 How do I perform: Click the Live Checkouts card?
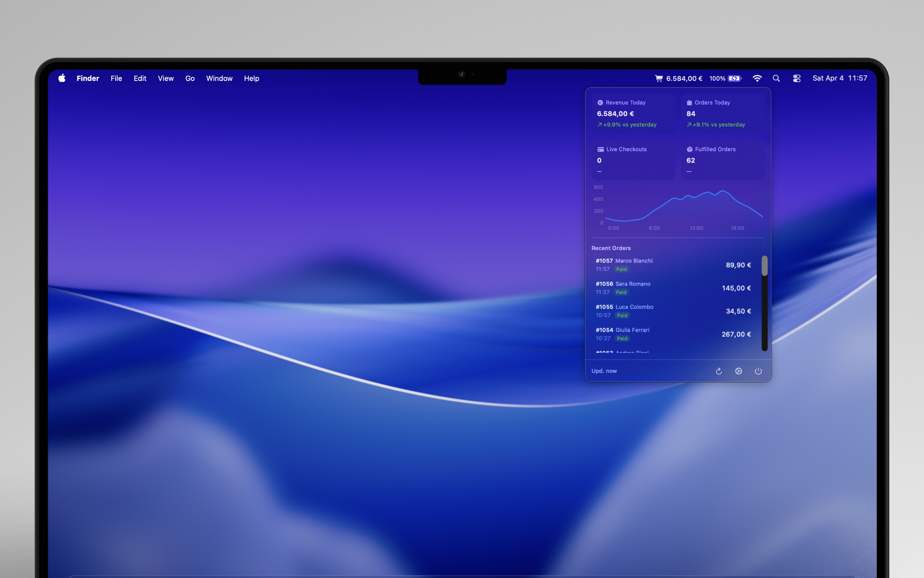point(633,160)
